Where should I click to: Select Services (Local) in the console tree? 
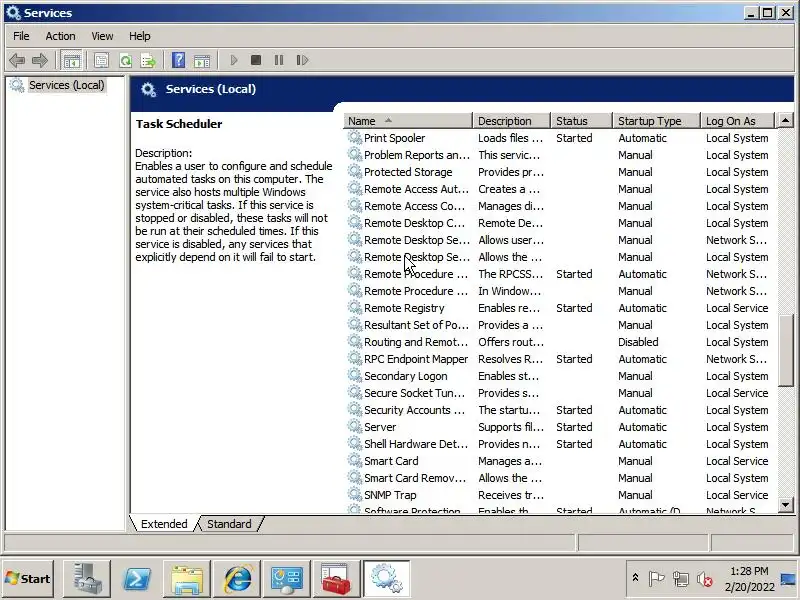point(66,85)
